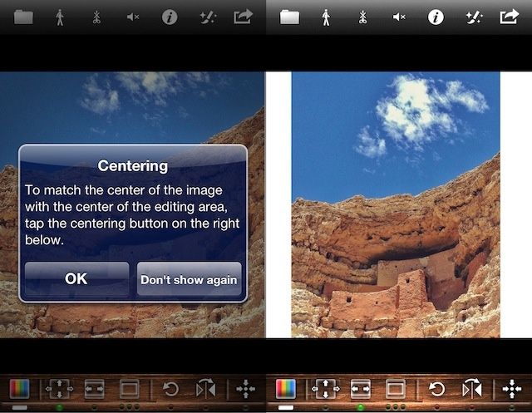This screenshot has width=532, height=413.
Task: Tap horizontal fit tool in left screen
Action: click(x=94, y=389)
